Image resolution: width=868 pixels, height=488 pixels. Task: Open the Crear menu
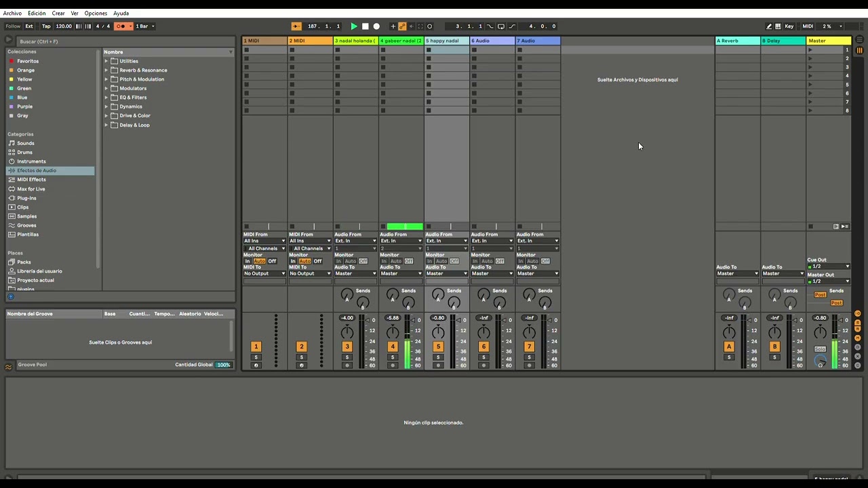coord(58,14)
